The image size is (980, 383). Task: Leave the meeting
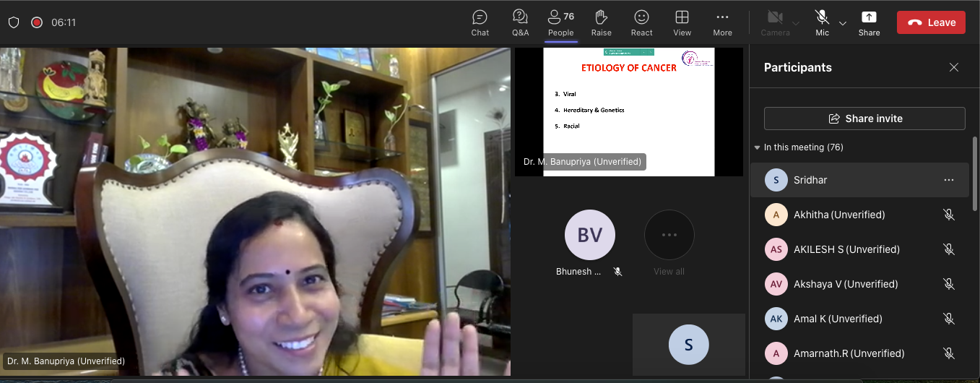(x=931, y=22)
